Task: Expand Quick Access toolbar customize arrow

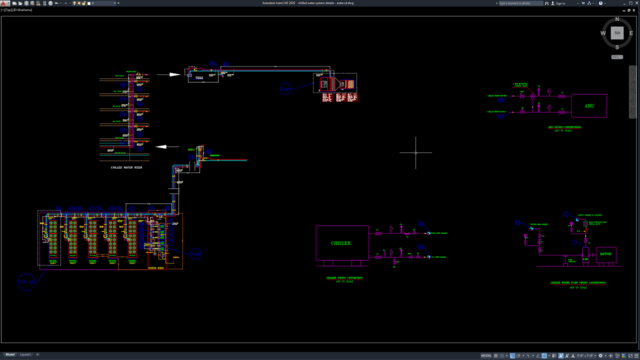Action: (118, 3)
